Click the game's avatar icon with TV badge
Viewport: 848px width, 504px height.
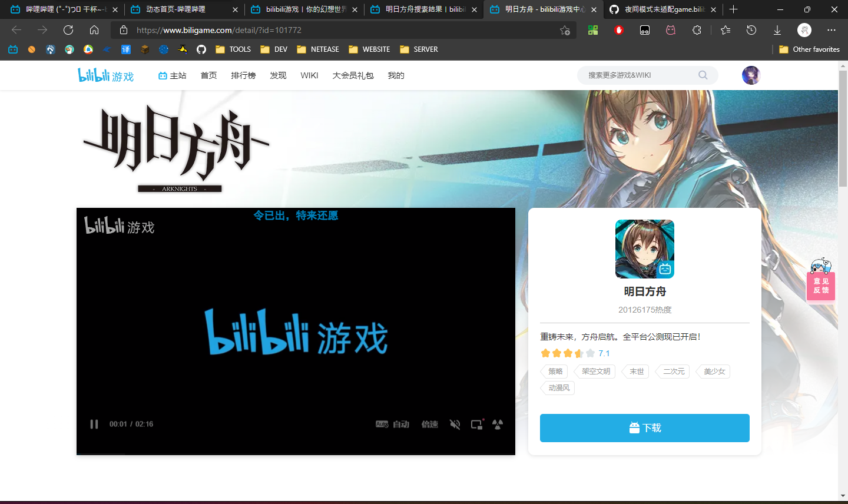[x=645, y=248]
